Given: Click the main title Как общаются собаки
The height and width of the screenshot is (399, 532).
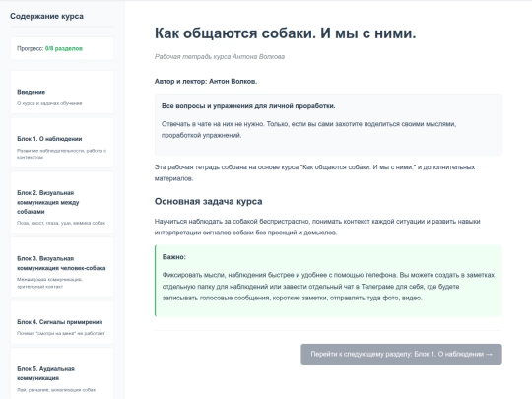Looking at the screenshot, I should [285, 33].
